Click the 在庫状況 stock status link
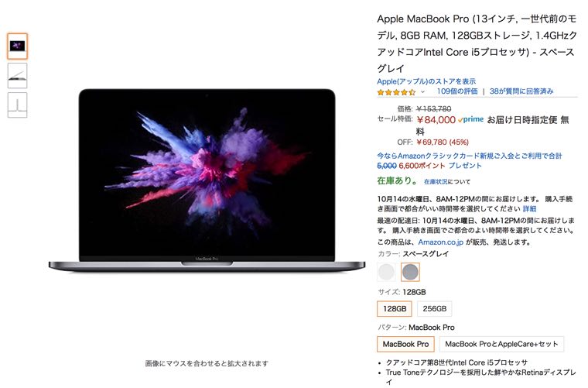The height and width of the screenshot is (388, 588). [436, 182]
